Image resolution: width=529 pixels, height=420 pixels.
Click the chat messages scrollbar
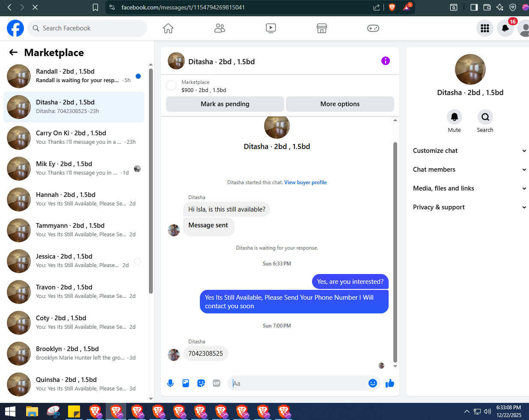click(x=395, y=252)
